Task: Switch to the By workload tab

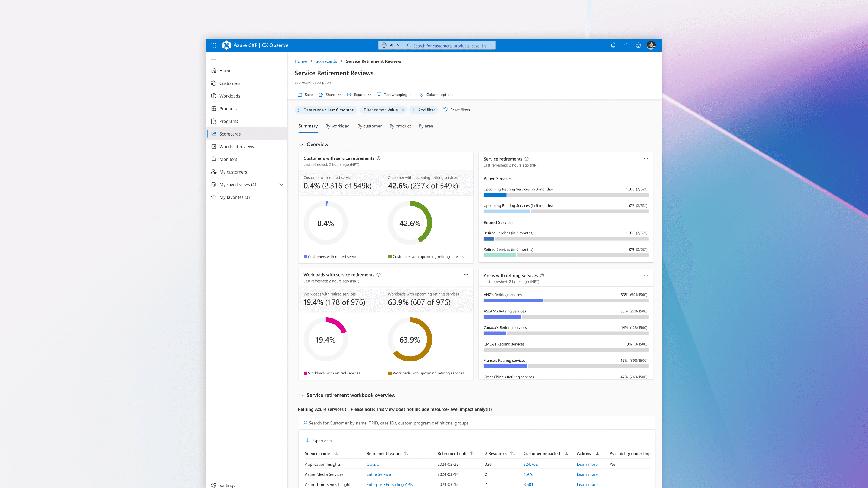Action: 337,126
